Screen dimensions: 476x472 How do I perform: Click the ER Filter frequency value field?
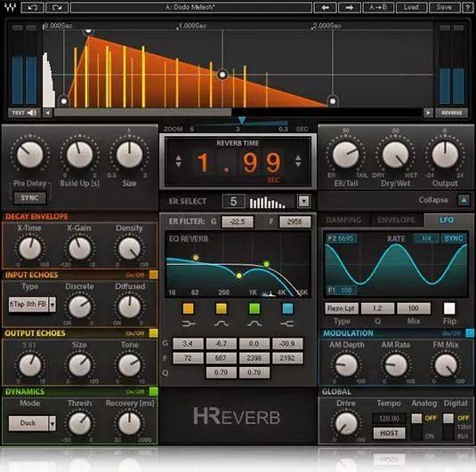pos(294,221)
